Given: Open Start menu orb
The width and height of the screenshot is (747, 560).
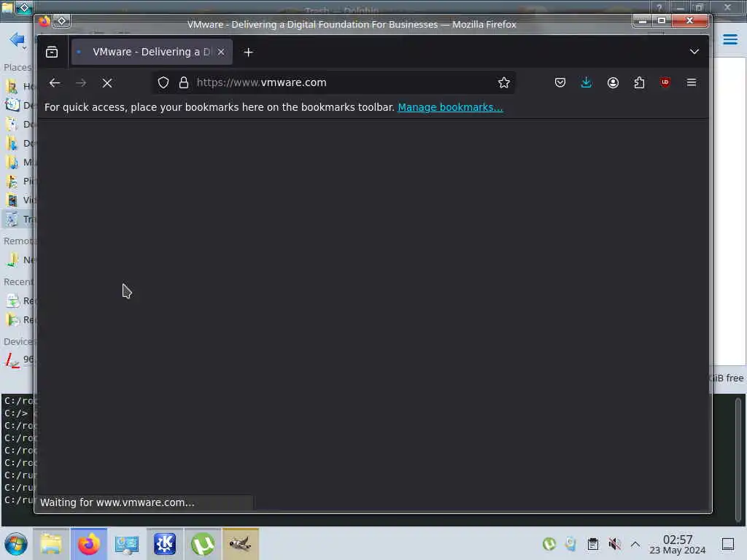Looking at the screenshot, I should (x=16, y=544).
